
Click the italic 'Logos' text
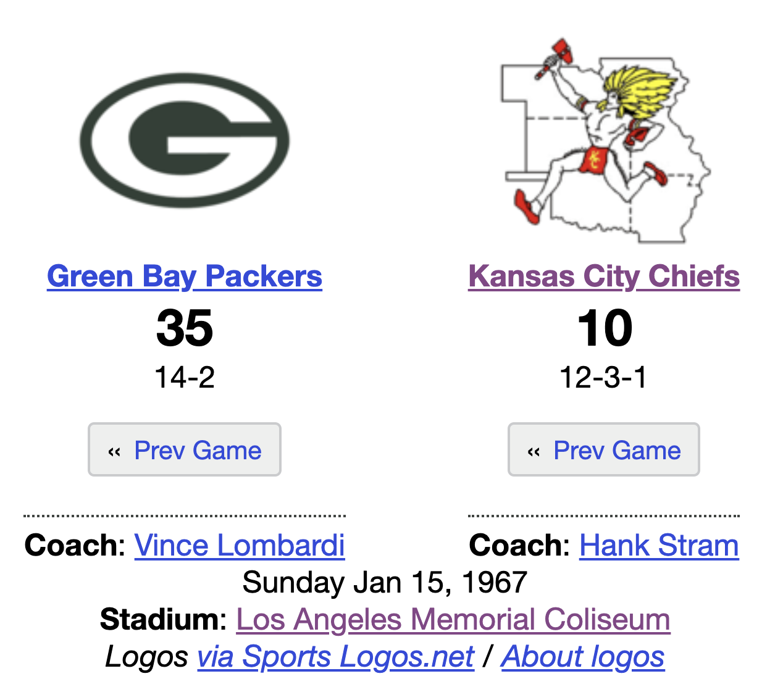point(146,657)
